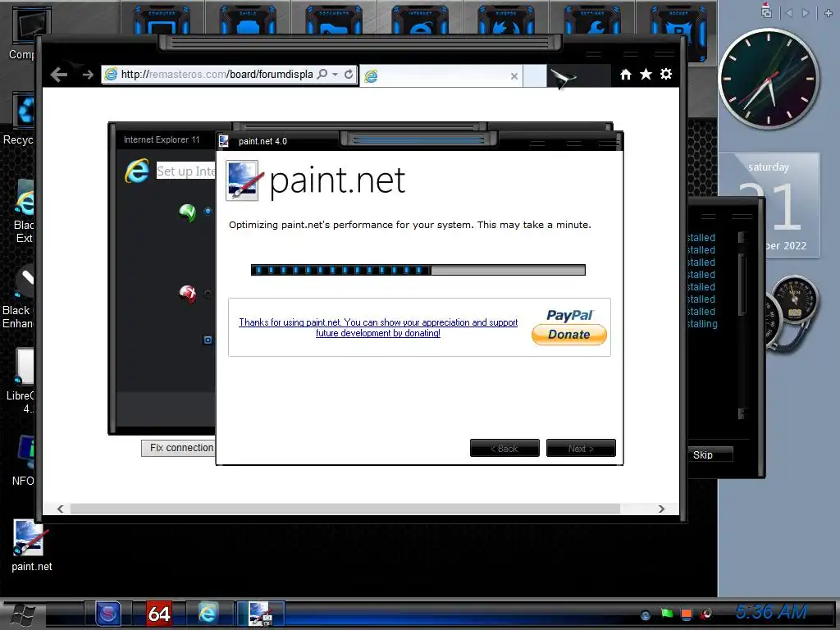Open the paint.net desktop shortcut
The height and width of the screenshot is (630, 840).
(31, 546)
